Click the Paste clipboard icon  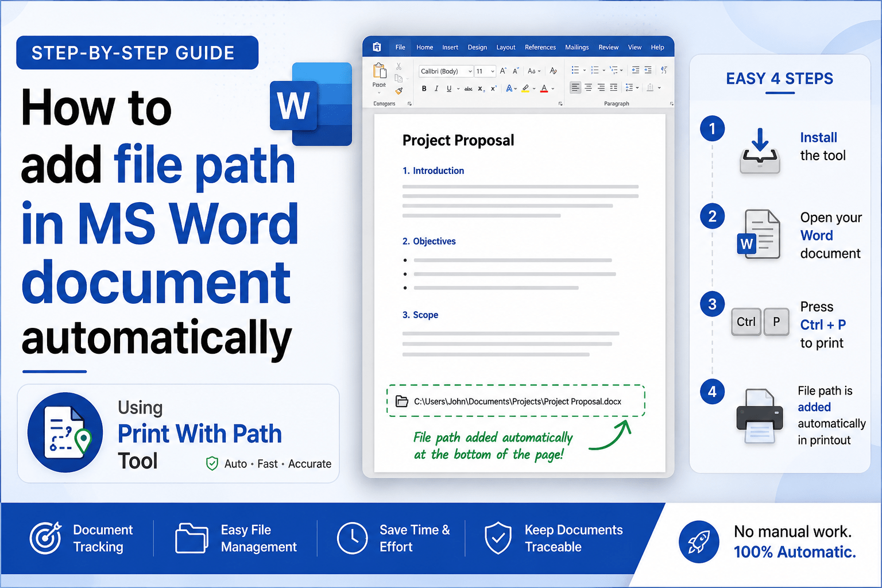pos(380,71)
